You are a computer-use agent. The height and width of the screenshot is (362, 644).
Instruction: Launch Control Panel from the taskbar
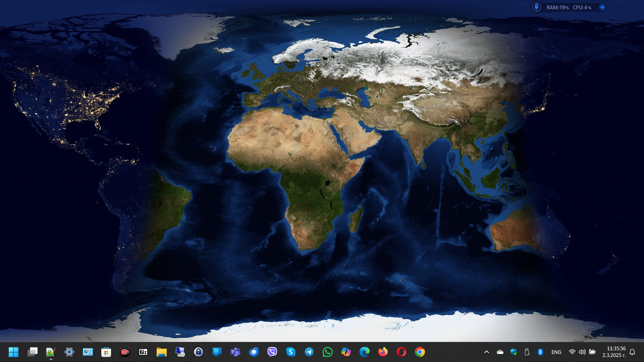[88, 352]
